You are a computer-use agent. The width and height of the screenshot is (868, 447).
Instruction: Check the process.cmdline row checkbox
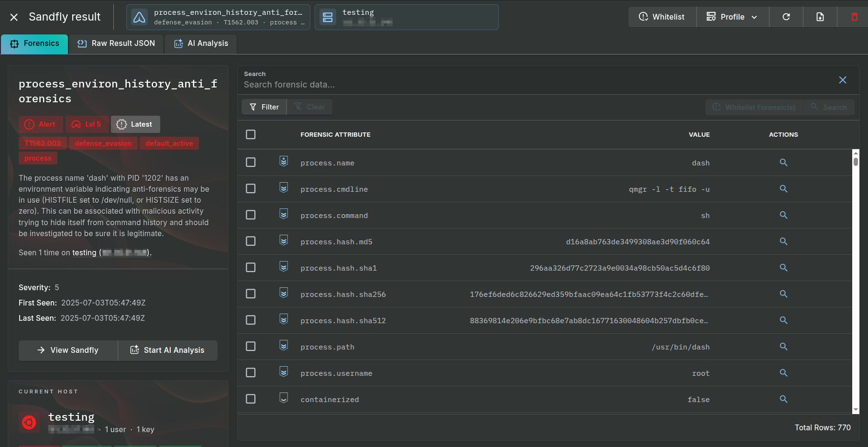[251, 189]
